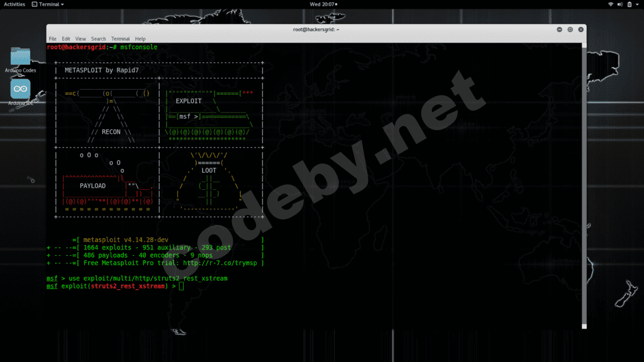Minimize the terminal window

click(559, 30)
